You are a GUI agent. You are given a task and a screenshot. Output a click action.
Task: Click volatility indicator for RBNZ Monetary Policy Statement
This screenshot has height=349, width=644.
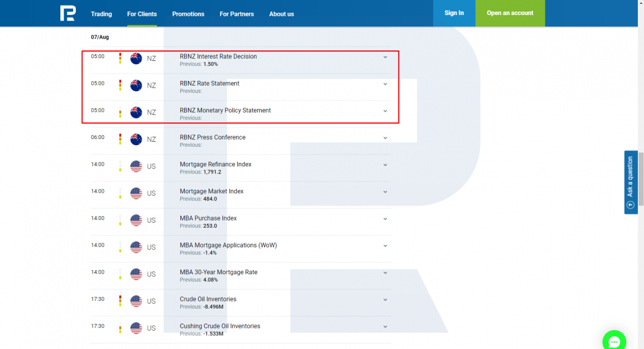(121, 112)
